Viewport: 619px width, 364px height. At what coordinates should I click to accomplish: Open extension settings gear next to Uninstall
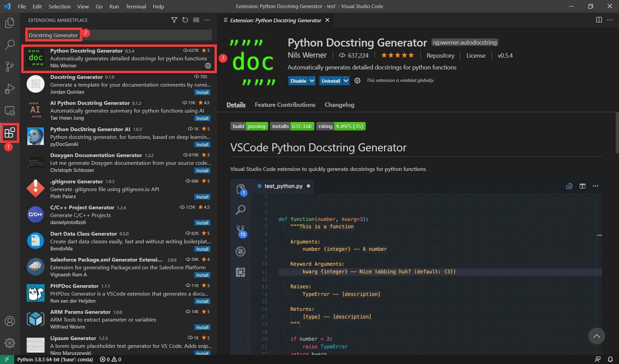(x=357, y=81)
